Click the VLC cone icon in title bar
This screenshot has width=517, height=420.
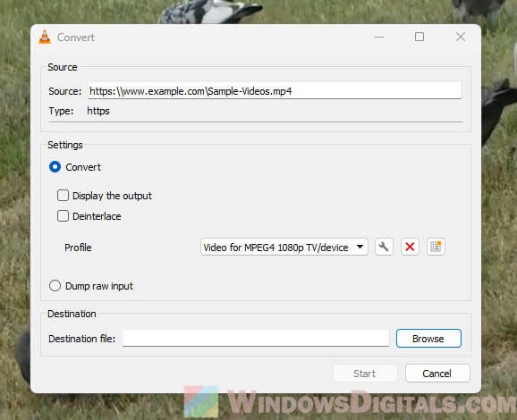[45, 37]
